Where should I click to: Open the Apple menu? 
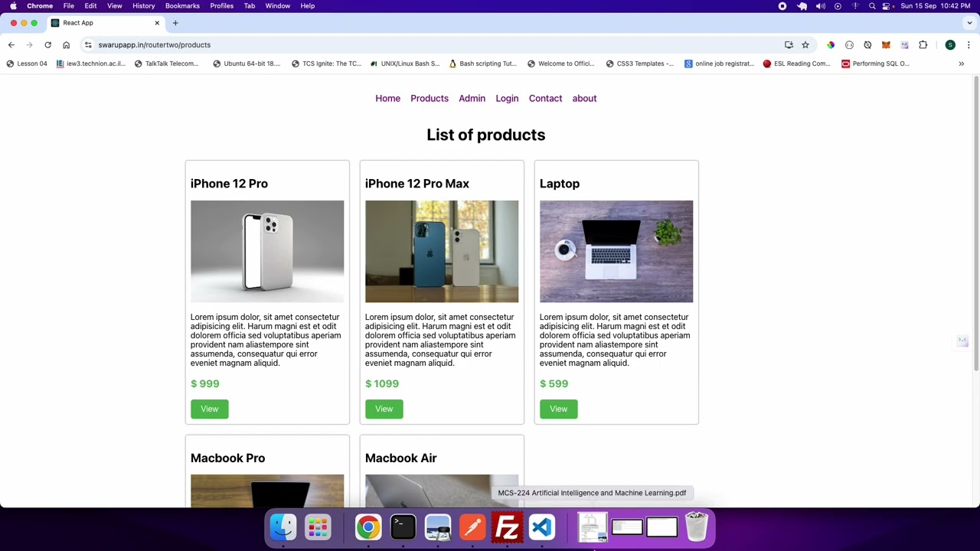tap(13, 6)
